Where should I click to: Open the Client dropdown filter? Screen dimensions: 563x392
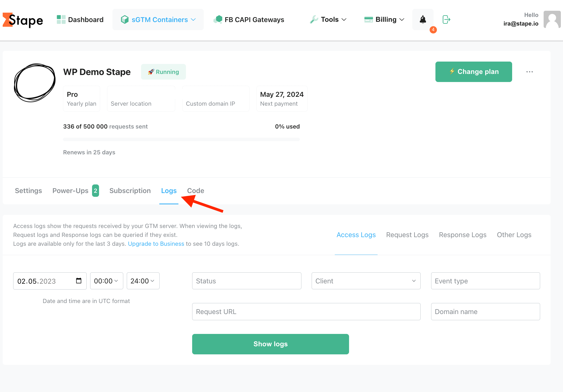click(x=366, y=281)
